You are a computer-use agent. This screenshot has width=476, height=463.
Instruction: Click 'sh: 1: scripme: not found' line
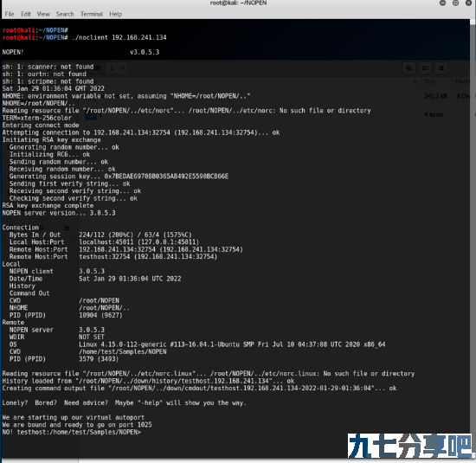[48, 81]
